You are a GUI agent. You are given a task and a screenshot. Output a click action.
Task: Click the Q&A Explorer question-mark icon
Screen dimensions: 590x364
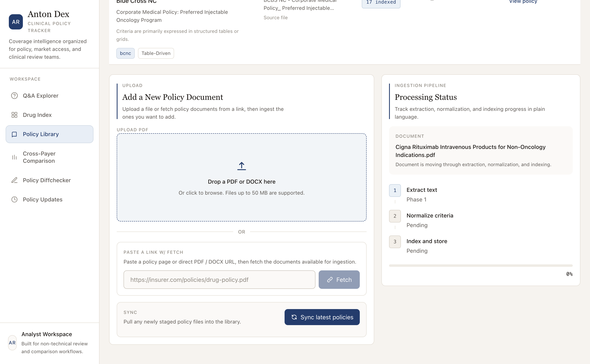coord(14,96)
